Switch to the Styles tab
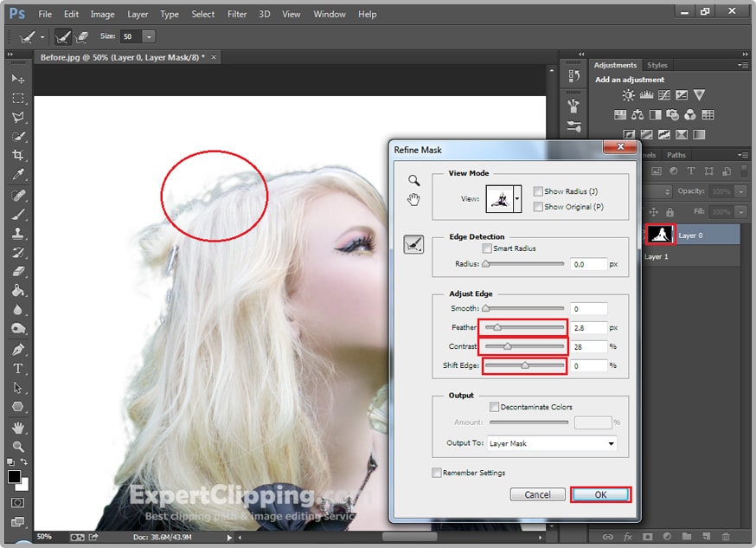Screen dimensions: 756x548 click(x=657, y=65)
